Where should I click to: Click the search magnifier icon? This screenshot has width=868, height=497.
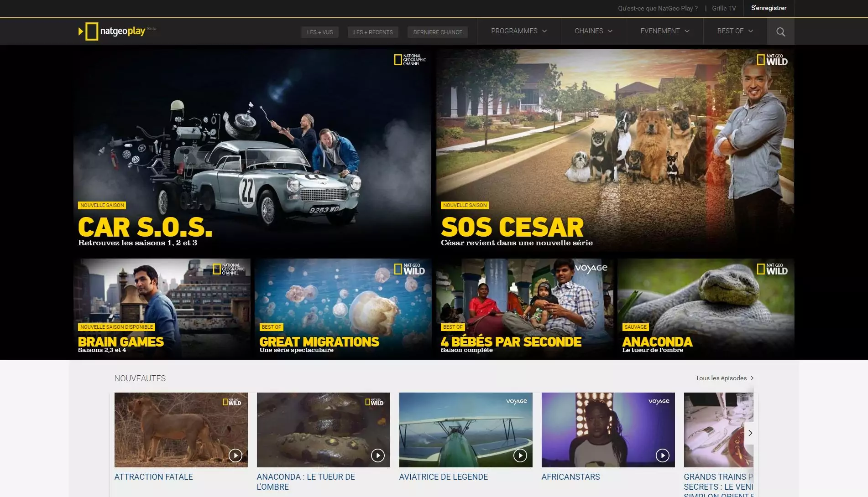pyautogui.click(x=780, y=31)
